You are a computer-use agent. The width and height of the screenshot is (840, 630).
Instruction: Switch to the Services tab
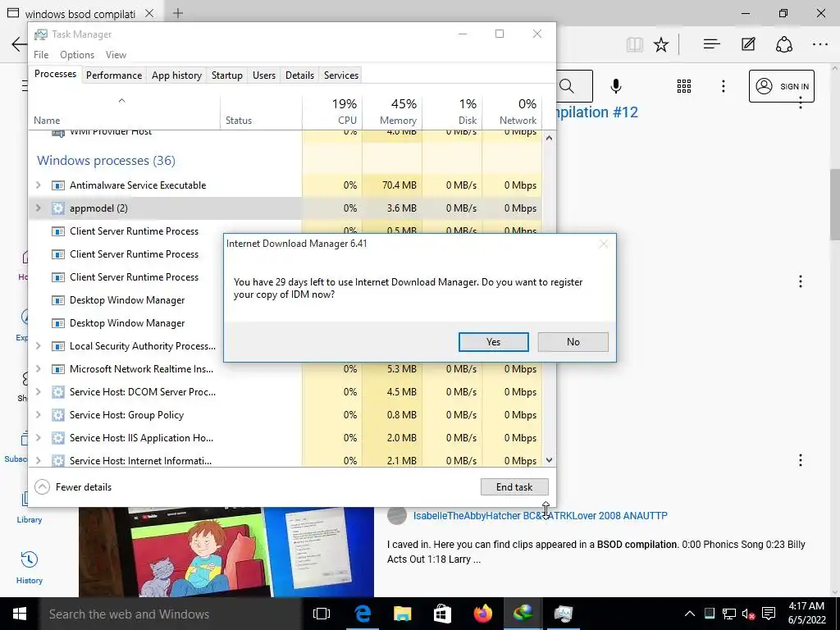[x=341, y=75]
